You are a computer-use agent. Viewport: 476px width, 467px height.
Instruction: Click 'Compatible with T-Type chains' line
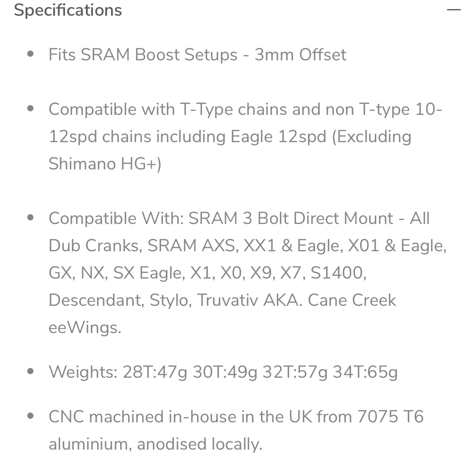[x=245, y=110]
